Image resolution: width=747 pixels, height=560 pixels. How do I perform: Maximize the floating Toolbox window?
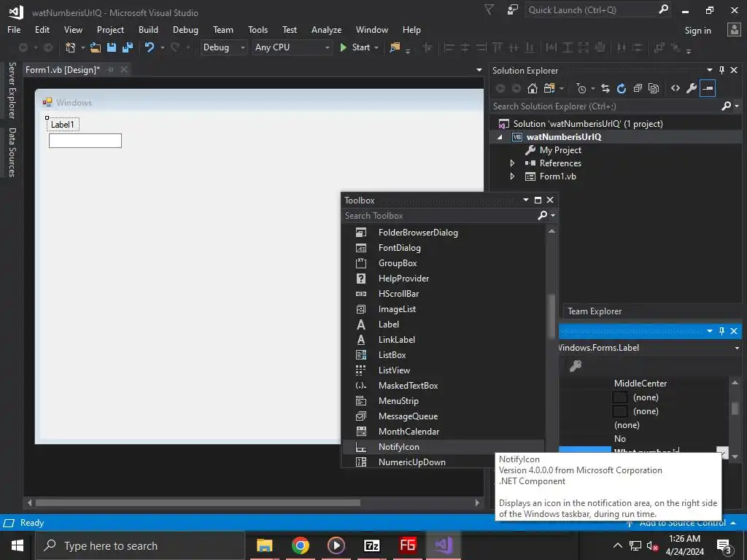point(538,200)
